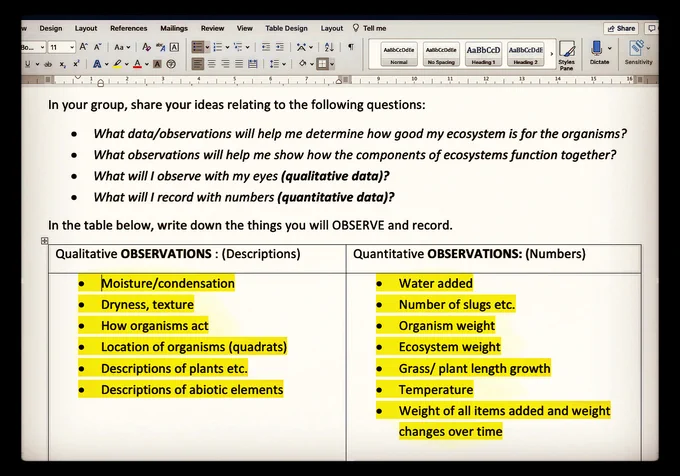This screenshot has height=476, width=680.
Task: Apply the Normal style
Action: 399,54
